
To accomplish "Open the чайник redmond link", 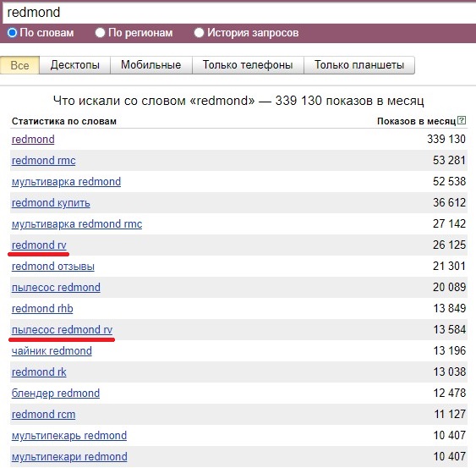I will coord(52,351).
